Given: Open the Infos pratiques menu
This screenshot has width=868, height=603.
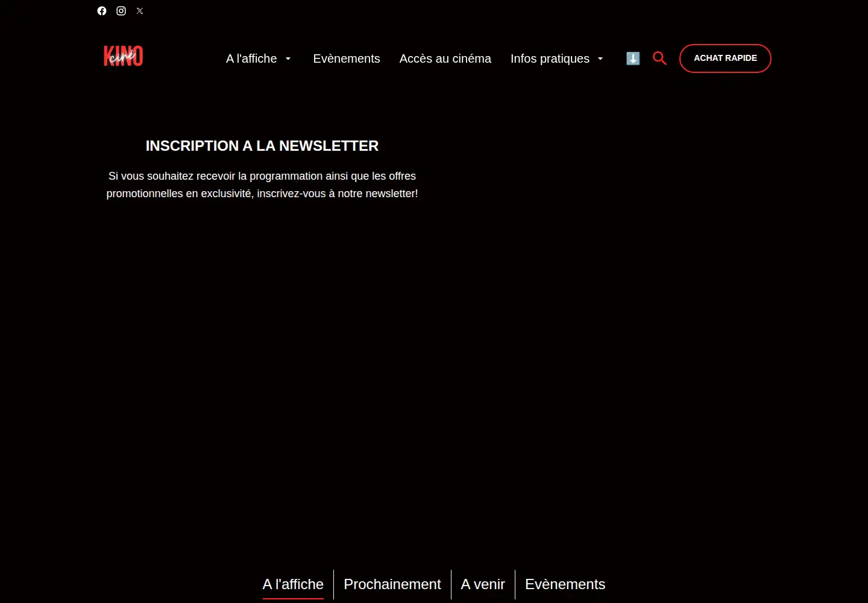Looking at the screenshot, I should 550,58.
